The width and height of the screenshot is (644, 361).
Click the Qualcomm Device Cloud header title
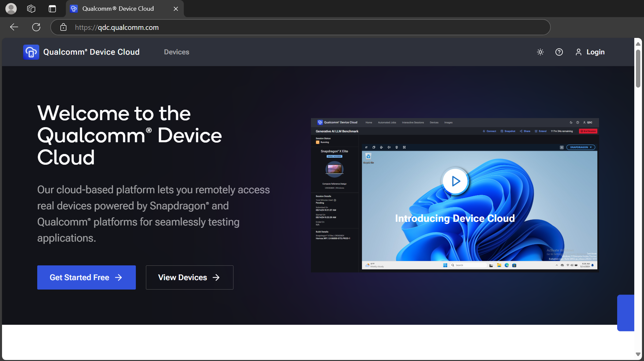point(91,52)
